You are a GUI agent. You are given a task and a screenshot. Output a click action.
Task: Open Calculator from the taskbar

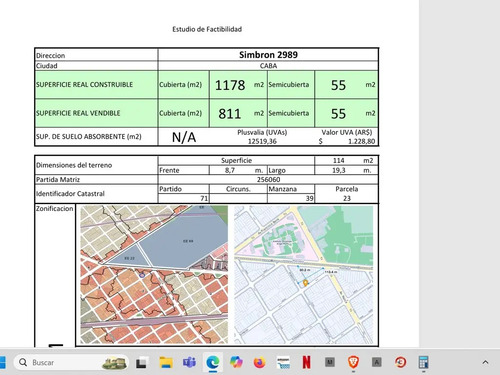click(424, 362)
